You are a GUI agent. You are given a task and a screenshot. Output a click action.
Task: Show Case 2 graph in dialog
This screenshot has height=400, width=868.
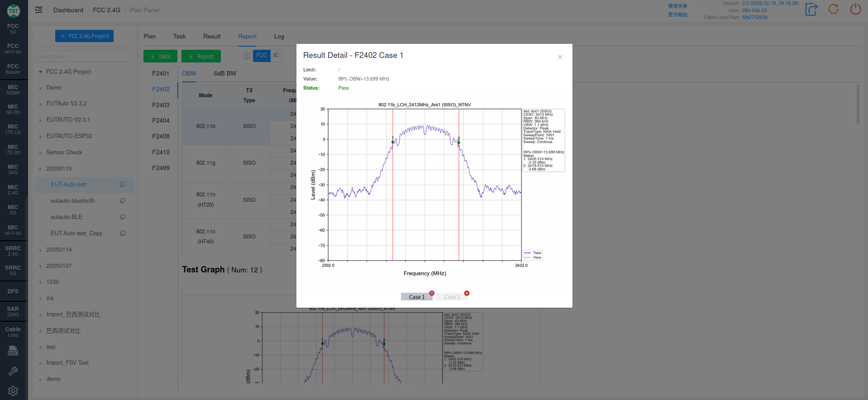pos(452,297)
